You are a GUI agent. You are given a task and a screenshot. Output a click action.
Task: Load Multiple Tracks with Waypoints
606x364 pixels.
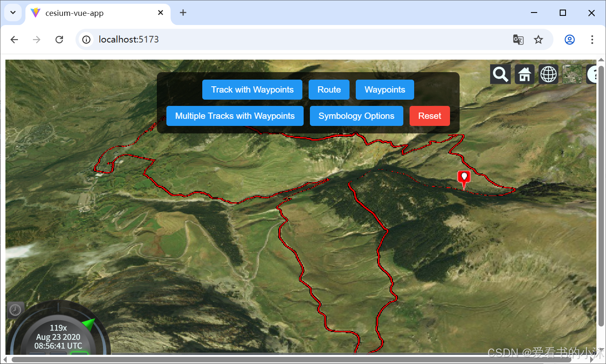235,116
